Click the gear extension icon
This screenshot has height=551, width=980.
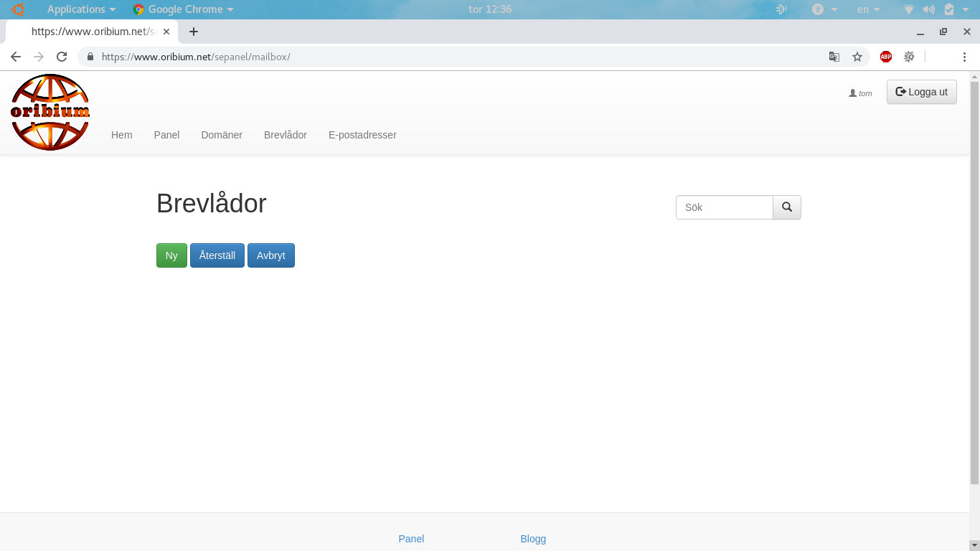(909, 57)
